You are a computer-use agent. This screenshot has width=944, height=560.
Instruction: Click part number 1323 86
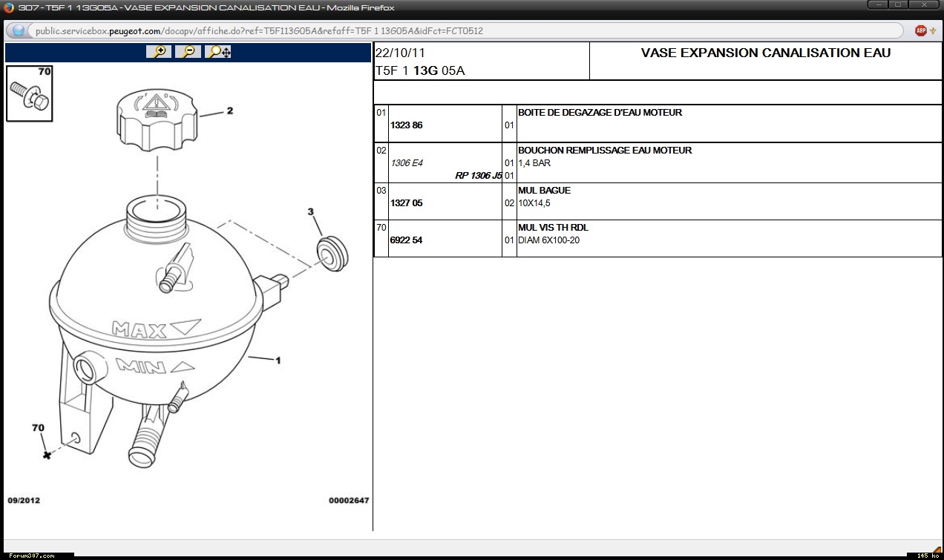[406, 125]
